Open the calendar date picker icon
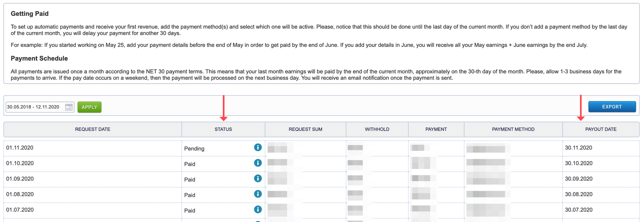Screen dimensions: 644x222 point(69,107)
